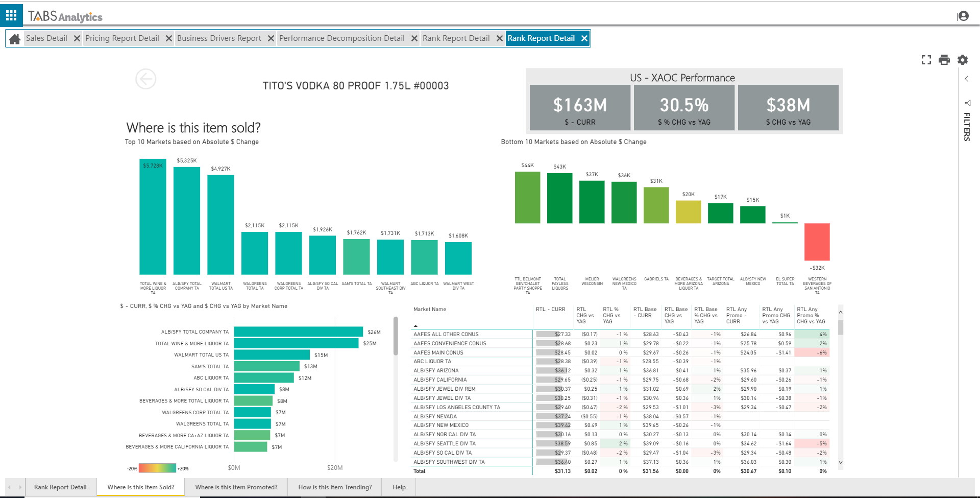Open the Help page tab

click(x=399, y=487)
